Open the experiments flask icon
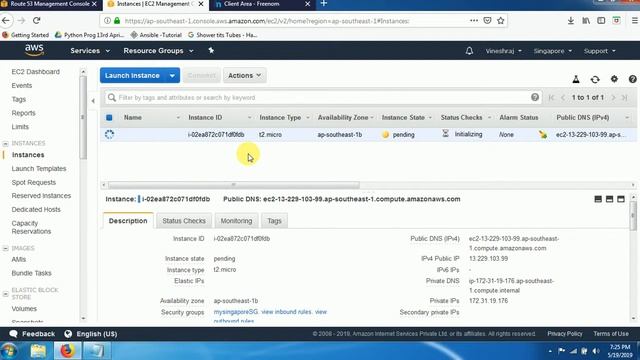Image resolution: width=640 pixels, height=360 pixels. click(x=576, y=79)
